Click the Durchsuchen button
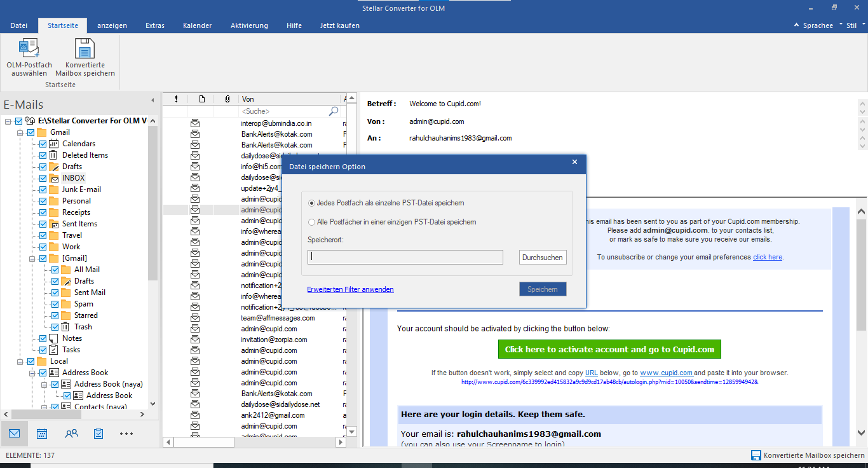Screen dimensions: 868x468 [542, 258]
